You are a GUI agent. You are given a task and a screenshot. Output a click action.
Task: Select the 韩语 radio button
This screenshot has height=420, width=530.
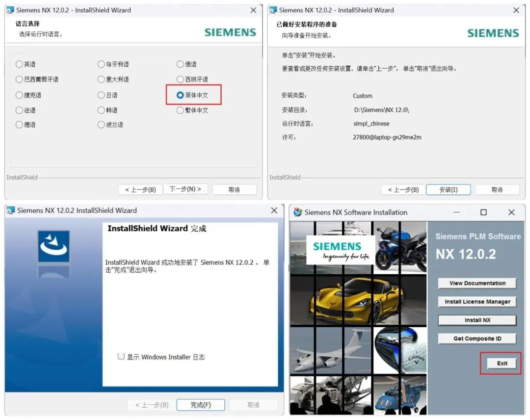[101, 110]
